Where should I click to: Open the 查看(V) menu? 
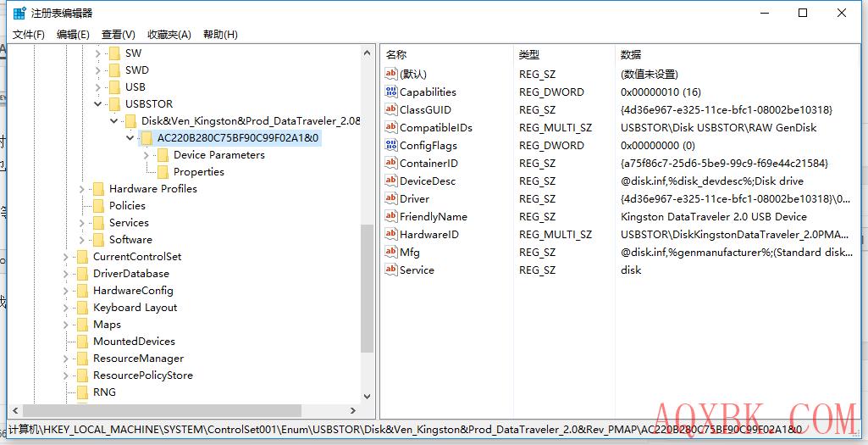pyautogui.click(x=119, y=35)
